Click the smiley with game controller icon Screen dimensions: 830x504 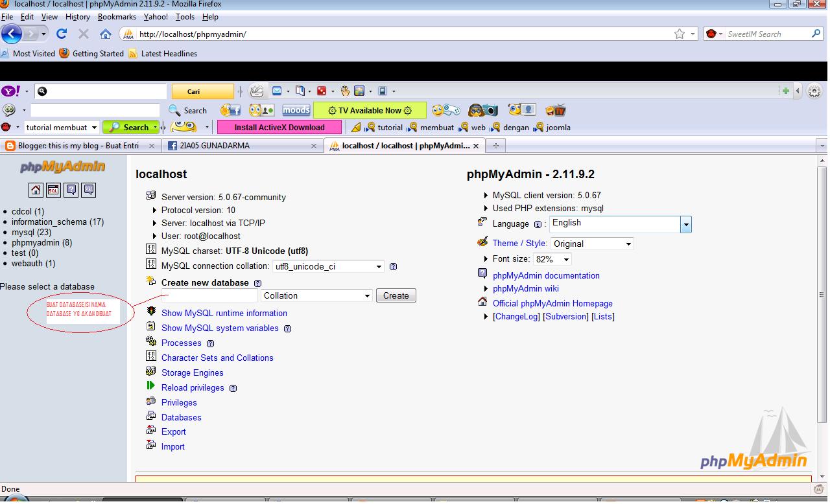tap(446, 110)
